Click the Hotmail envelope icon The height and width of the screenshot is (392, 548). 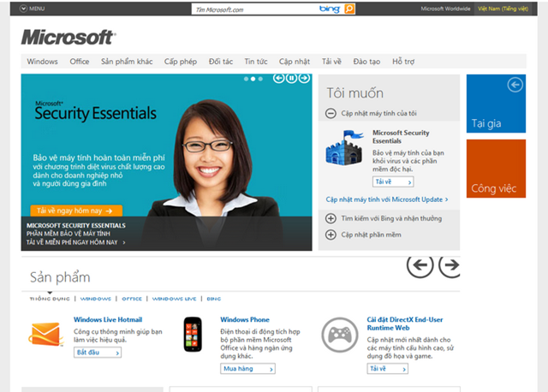click(45, 334)
